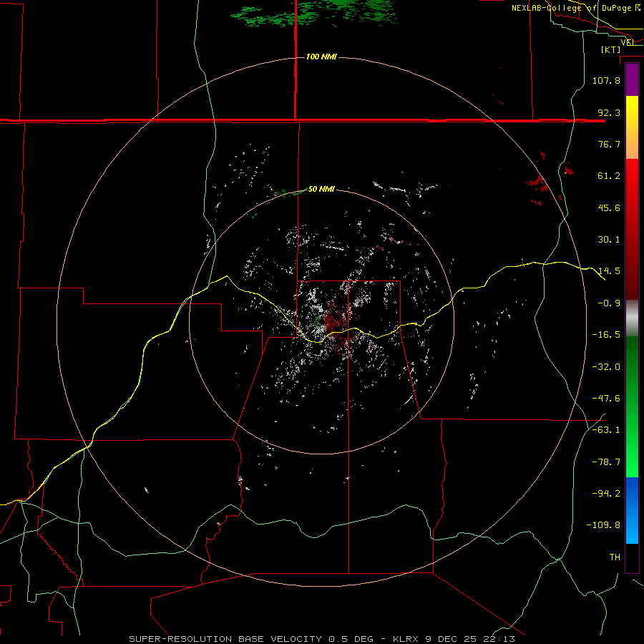The image size is (644, 644).
Task: Click the 45.6 knot scale label
Action: [609, 208]
